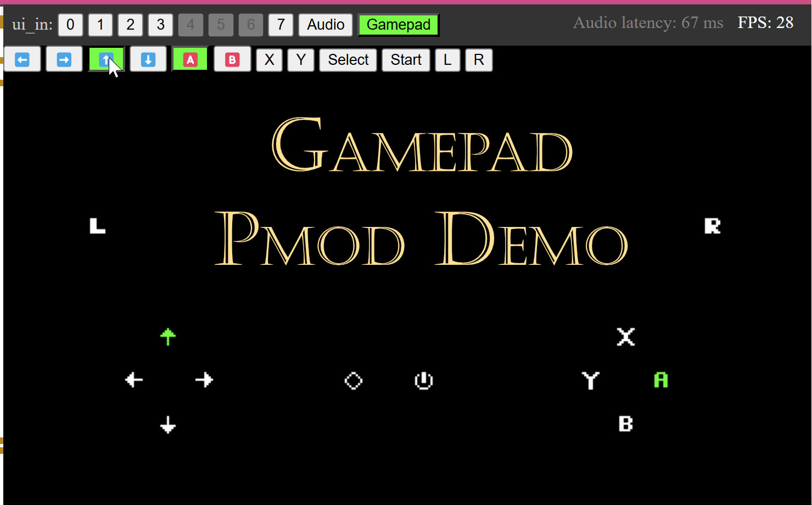
Task: Click the pixel R glyph on display
Action: [713, 226]
